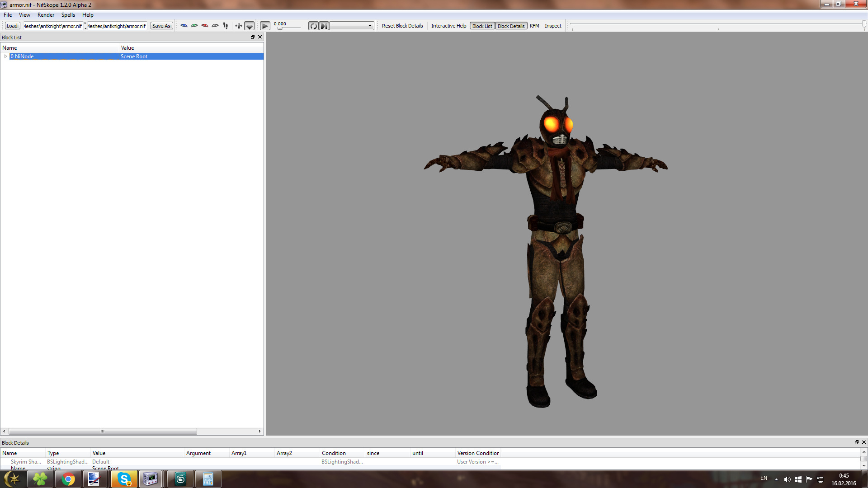Play the animation
Viewport: 868px width, 488px height.
click(x=265, y=26)
